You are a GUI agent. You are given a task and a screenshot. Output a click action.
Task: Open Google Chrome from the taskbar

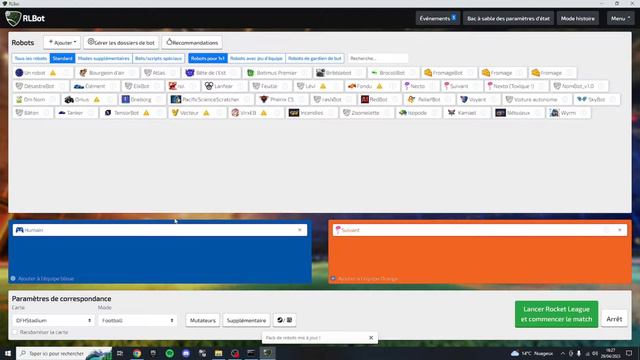(137, 353)
